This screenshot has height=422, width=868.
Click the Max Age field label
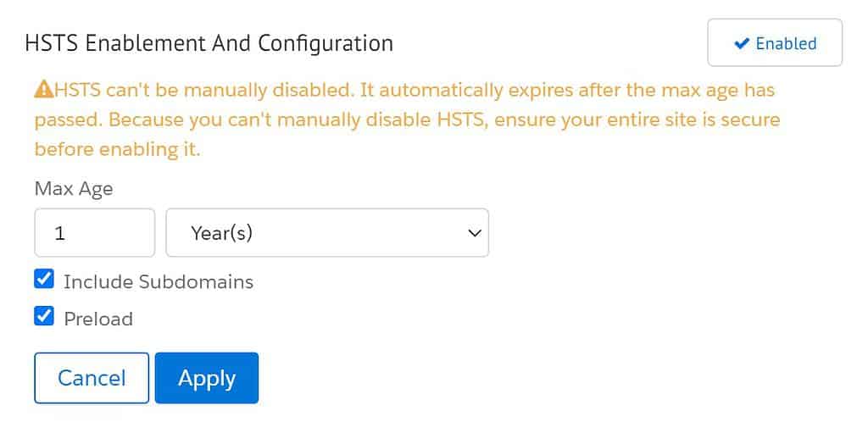pyautogui.click(x=74, y=190)
